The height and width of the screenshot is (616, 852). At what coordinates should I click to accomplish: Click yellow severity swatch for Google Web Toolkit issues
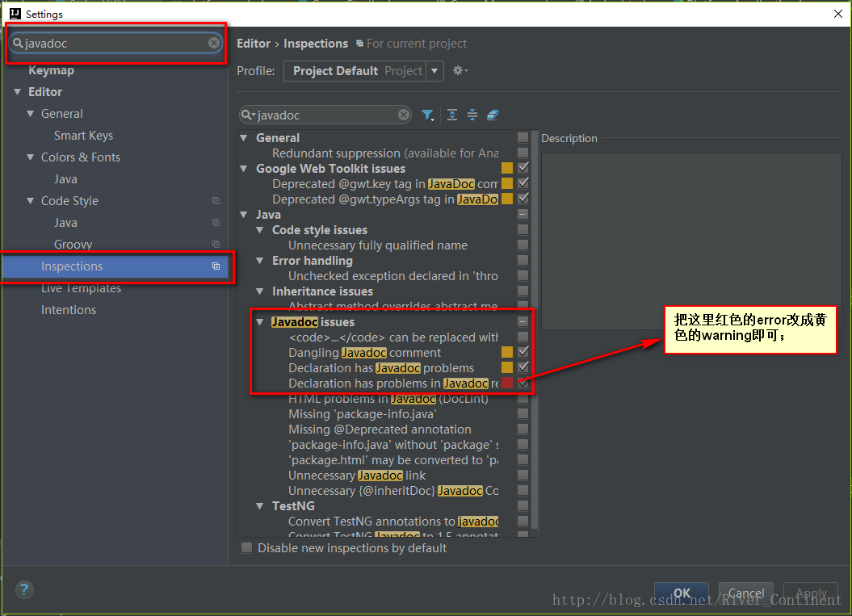click(507, 168)
